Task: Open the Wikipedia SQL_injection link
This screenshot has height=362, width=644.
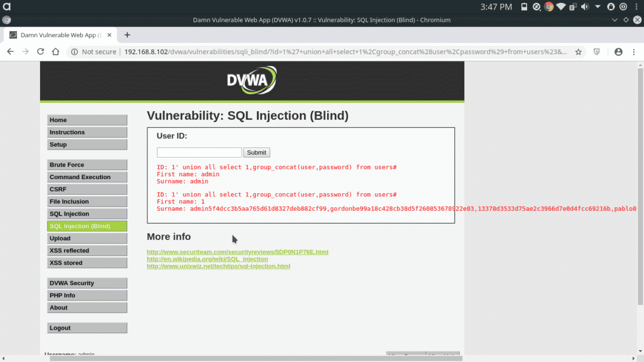Action: coord(207,259)
